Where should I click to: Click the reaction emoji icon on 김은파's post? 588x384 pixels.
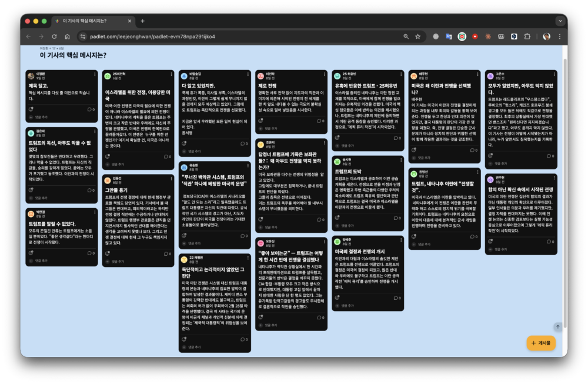click(x=31, y=190)
